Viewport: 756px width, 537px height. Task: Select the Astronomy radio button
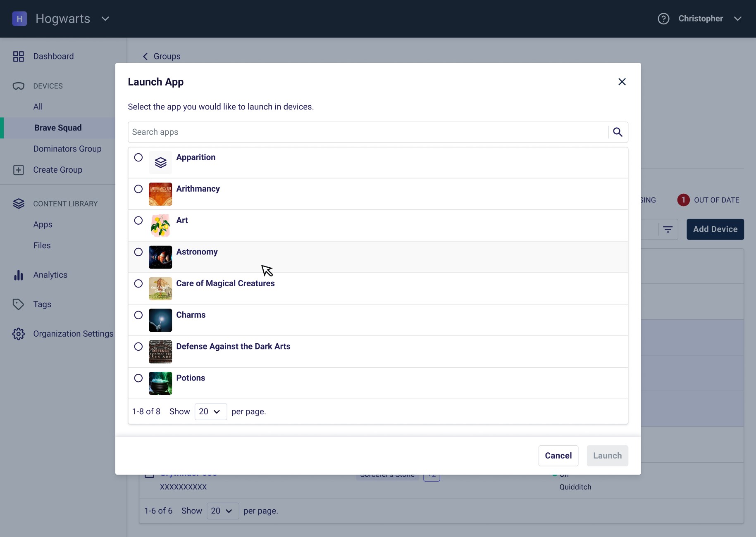[x=138, y=252]
